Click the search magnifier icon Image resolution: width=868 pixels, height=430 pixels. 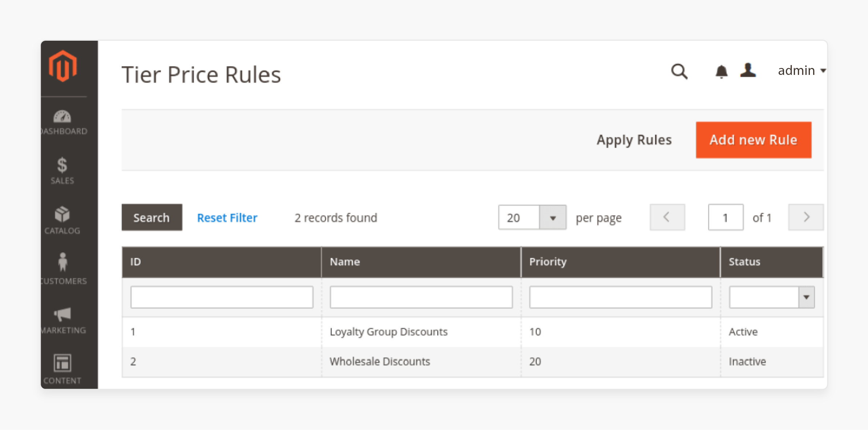679,71
